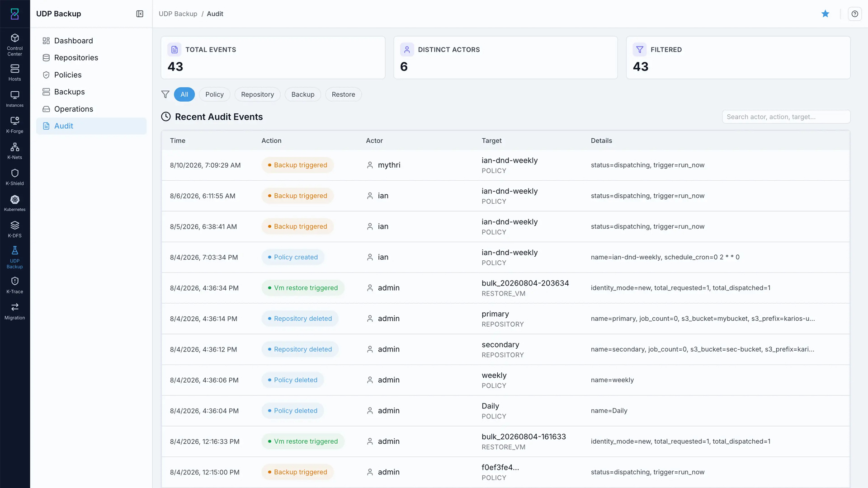The image size is (868, 488).
Task: Focus the Search actor, action, target field
Action: tap(786, 117)
